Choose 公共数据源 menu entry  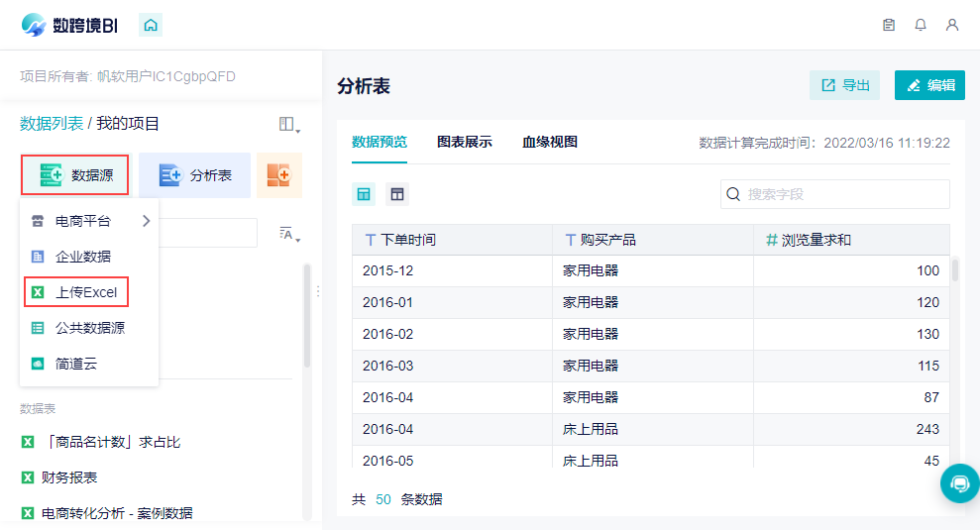pos(89,328)
